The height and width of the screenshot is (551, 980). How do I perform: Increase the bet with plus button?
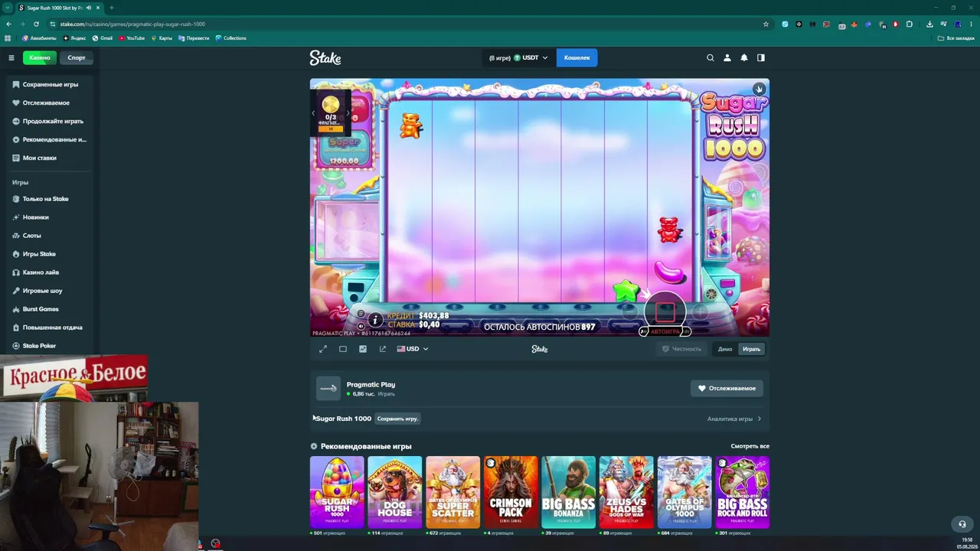tap(701, 312)
